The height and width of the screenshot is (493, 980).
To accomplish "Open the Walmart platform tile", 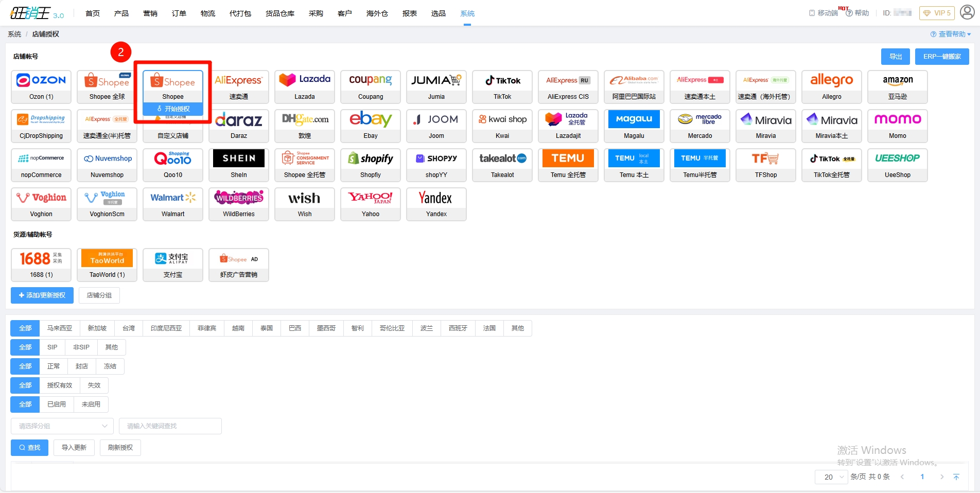I will [x=173, y=204].
